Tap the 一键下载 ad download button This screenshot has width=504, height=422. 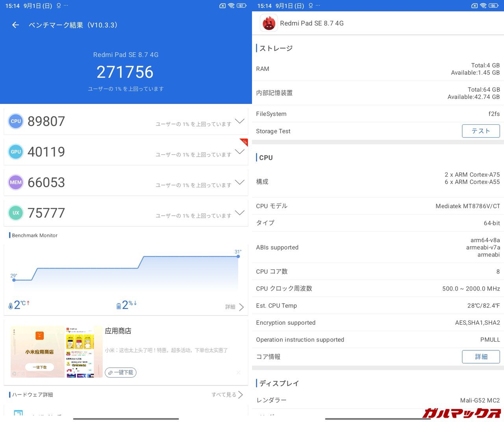coord(120,372)
